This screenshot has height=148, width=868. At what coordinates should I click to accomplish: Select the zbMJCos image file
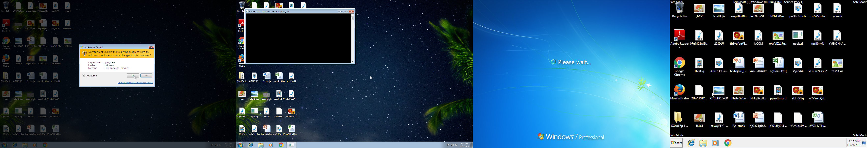[837, 65]
